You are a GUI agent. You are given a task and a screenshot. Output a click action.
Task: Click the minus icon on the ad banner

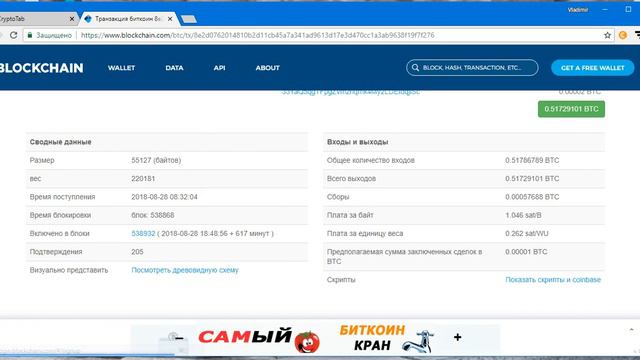pyautogui.click(x=179, y=338)
